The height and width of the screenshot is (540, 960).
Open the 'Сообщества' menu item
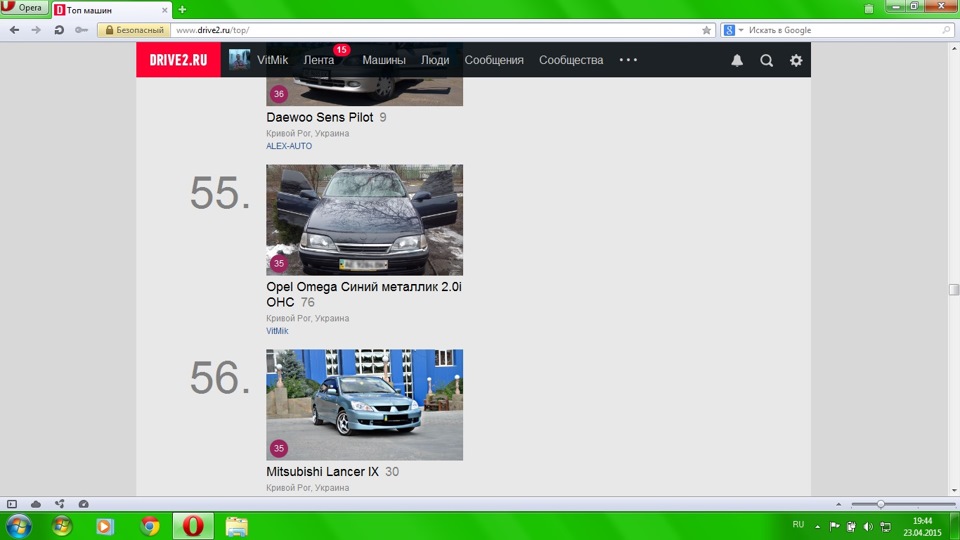point(571,60)
